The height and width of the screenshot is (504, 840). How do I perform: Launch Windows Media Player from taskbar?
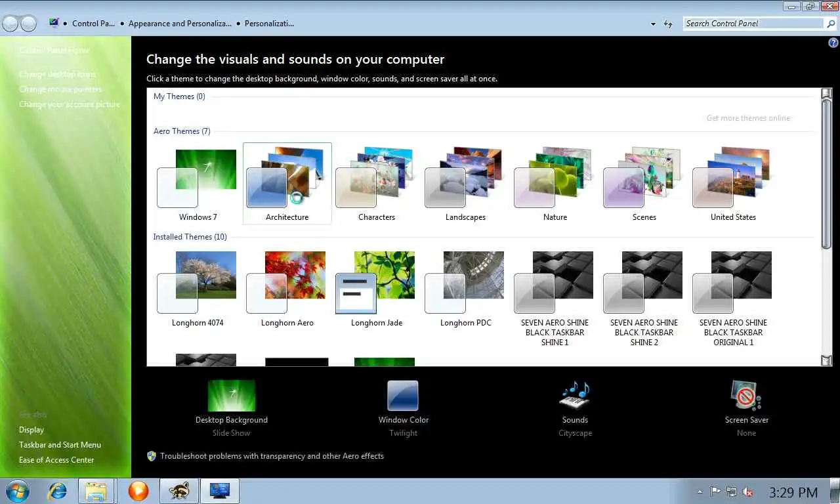pos(138,491)
